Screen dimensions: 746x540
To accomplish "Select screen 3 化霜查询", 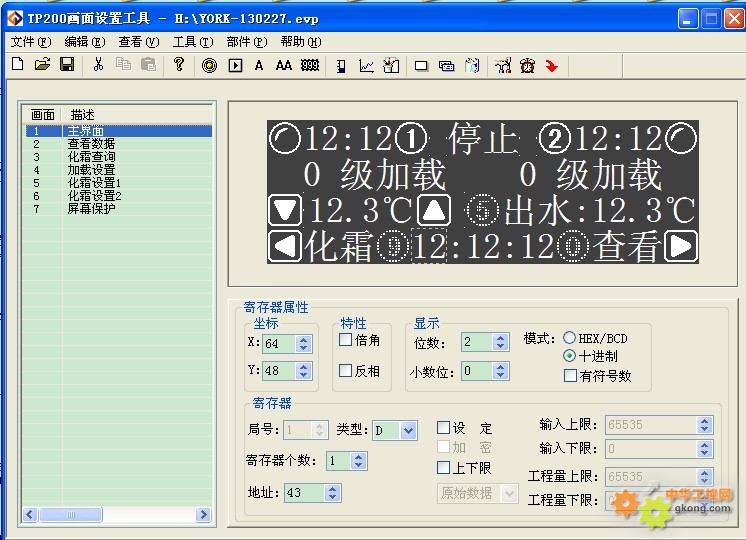I will [x=118, y=157].
